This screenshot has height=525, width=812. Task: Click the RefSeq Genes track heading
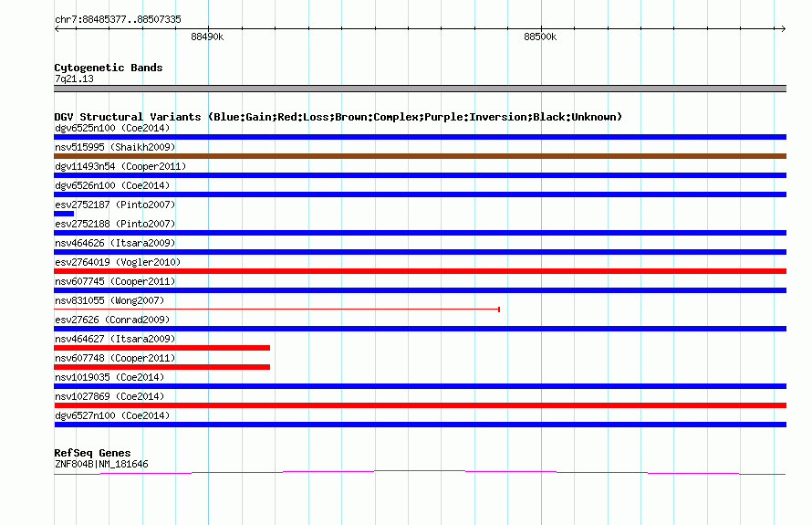click(92, 453)
